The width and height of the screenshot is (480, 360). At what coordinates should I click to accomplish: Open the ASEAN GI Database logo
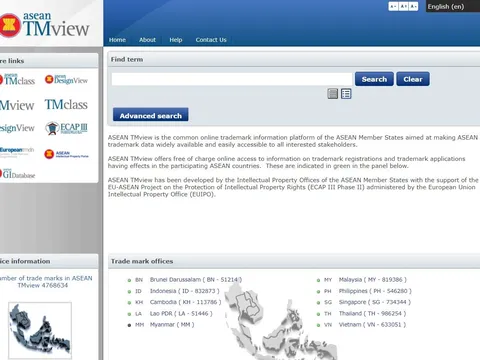click(18, 174)
